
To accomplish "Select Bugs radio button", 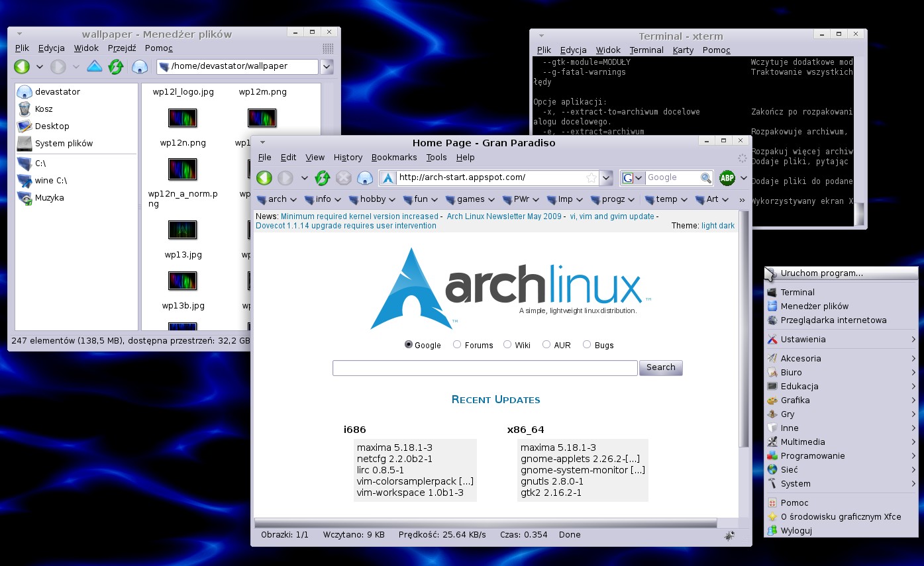I will pyautogui.click(x=587, y=344).
